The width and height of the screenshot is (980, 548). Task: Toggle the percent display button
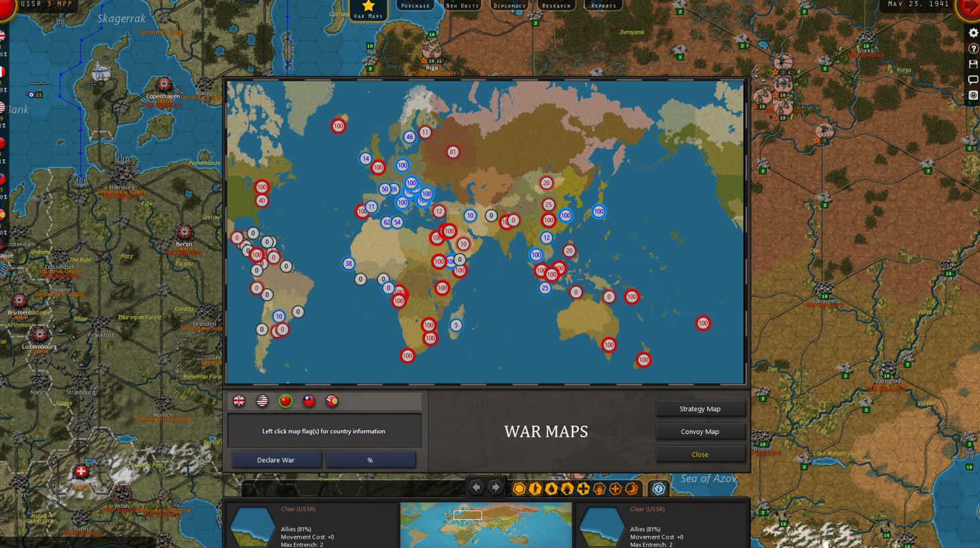370,460
